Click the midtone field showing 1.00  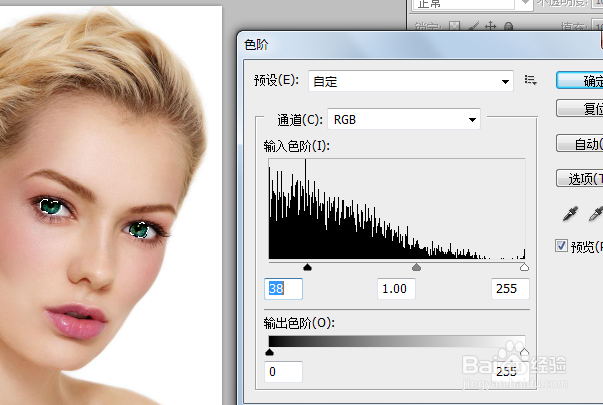[396, 288]
